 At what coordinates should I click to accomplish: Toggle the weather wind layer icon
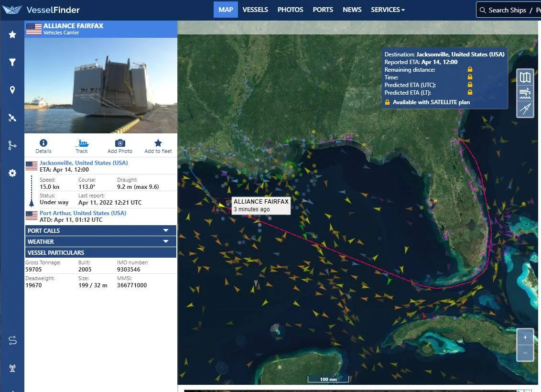(x=525, y=93)
